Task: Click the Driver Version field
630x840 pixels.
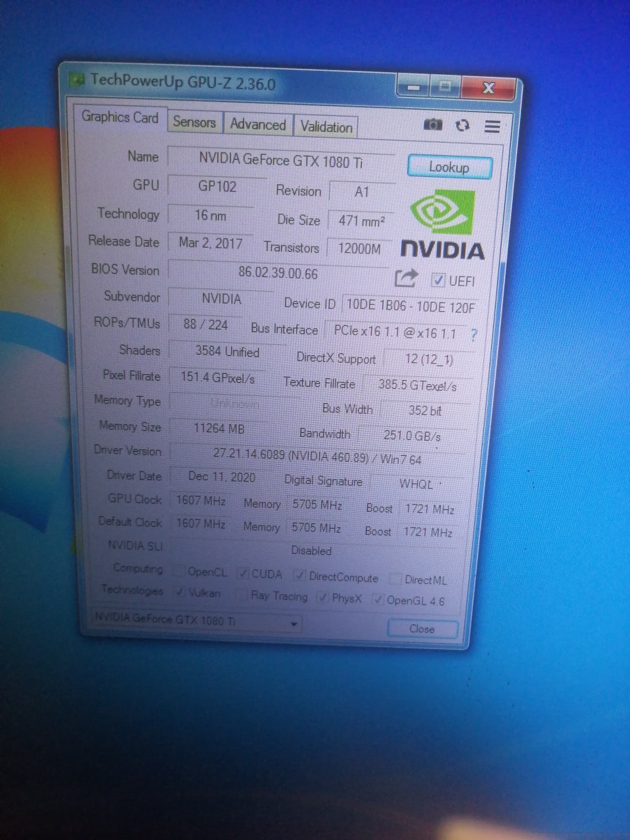Action: point(318,455)
